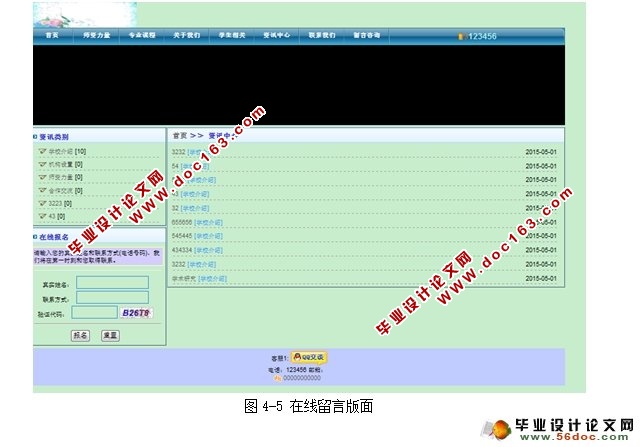Viewport: 644px width, 447px height.
Task: Open the 54 news article
Action: (x=175, y=166)
